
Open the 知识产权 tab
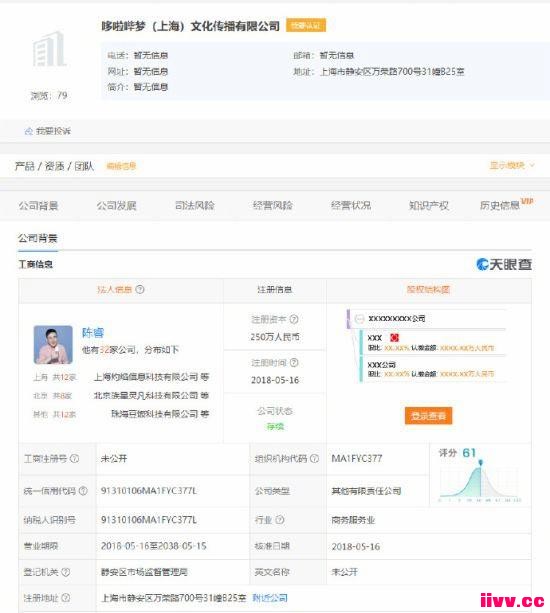pyautogui.click(x=429, y=206)
